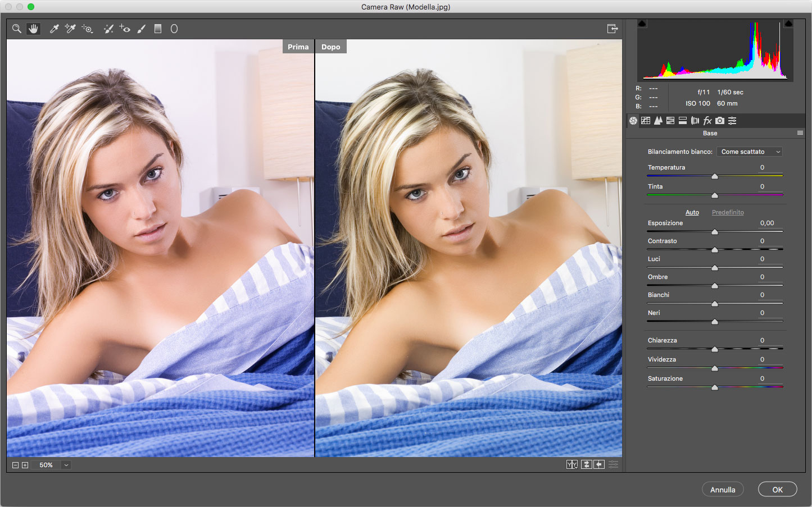812x507 pixels.
Task: Toggle shadow clipping warning in histogram
Action: [x=642, y=24]
